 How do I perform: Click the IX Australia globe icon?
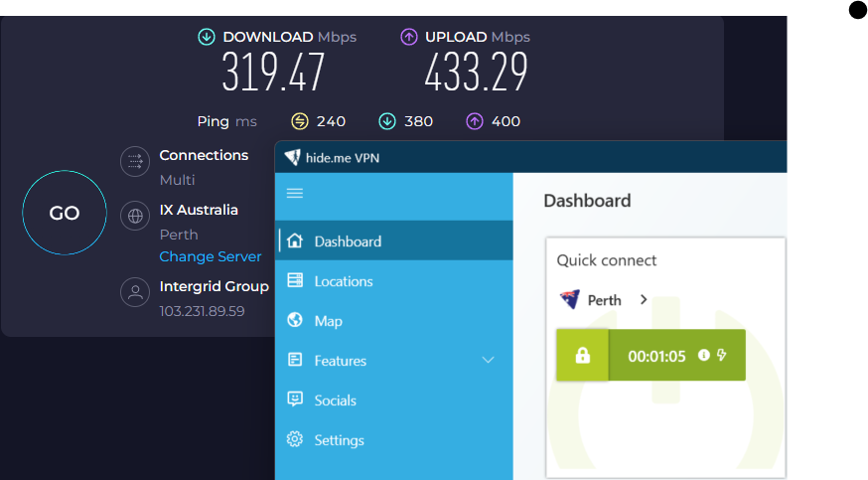click(x=135, y=216)
